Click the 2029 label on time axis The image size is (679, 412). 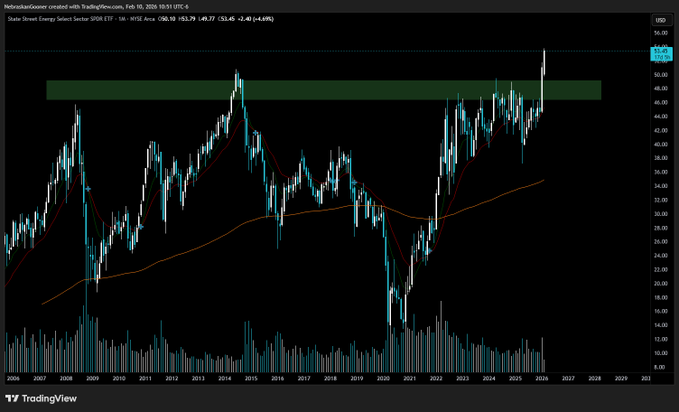click(x=621, y=379)
